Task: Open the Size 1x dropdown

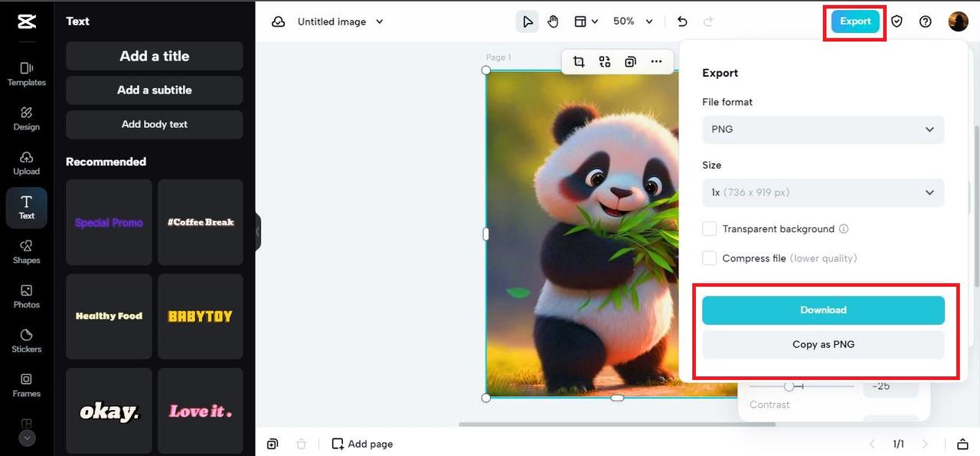Action: pos(823,192)
